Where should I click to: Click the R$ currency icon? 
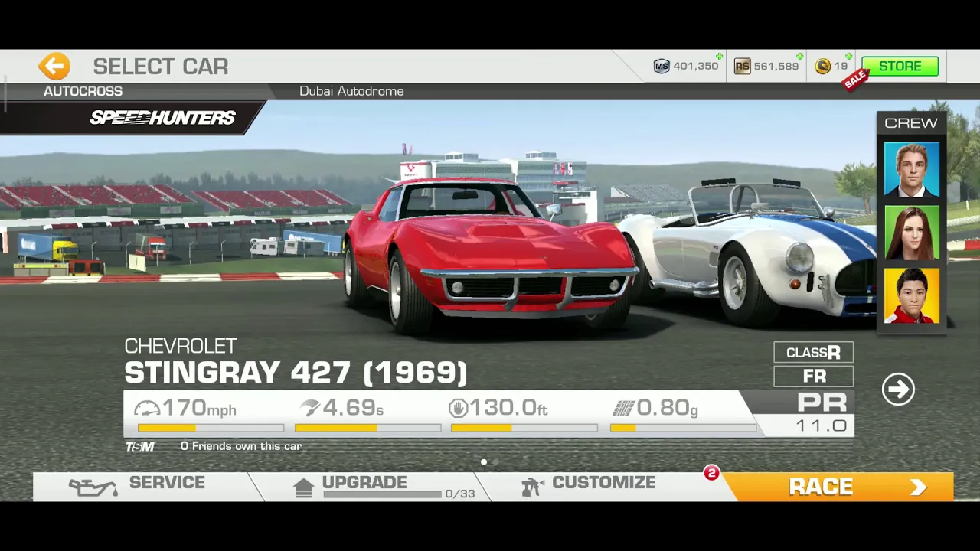pos(742,67)
